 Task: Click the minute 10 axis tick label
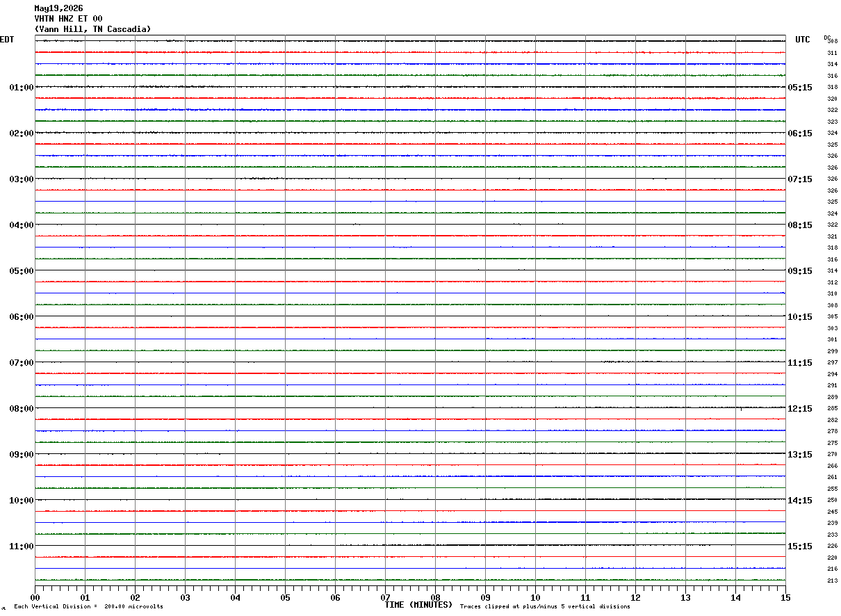[535, 597]
